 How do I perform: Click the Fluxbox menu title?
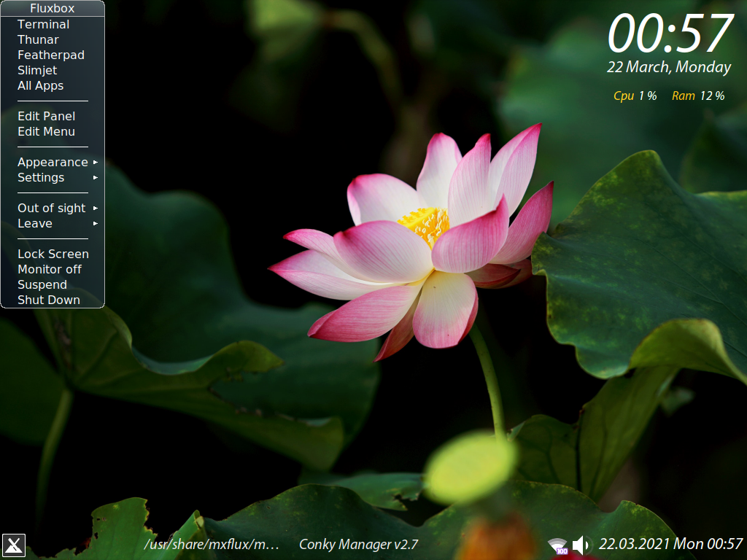pyautogui.click(x=53, y=9)
